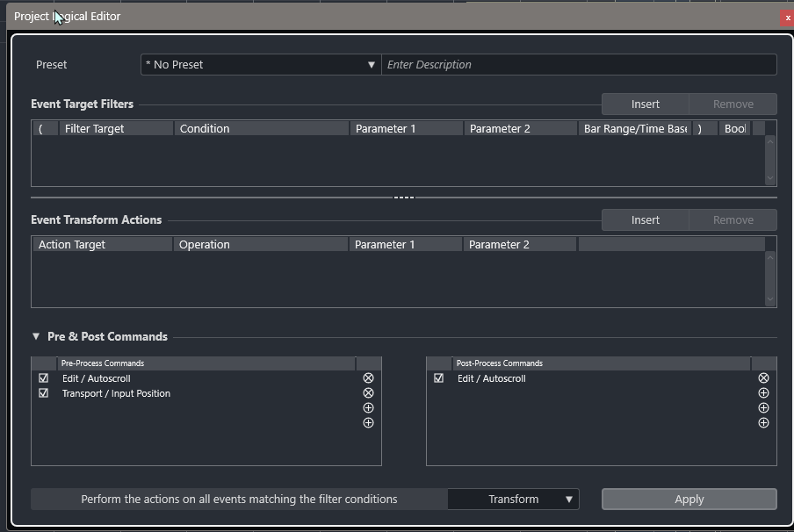794x532 pixels.
Task: Uncheck Edit / Autoscroll in Pre-Process Commands
Action: coord(44,378)
